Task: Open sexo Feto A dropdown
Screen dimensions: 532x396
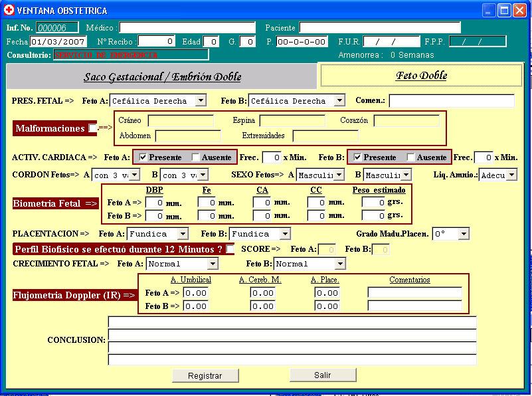Action: (x=339, y=175)
